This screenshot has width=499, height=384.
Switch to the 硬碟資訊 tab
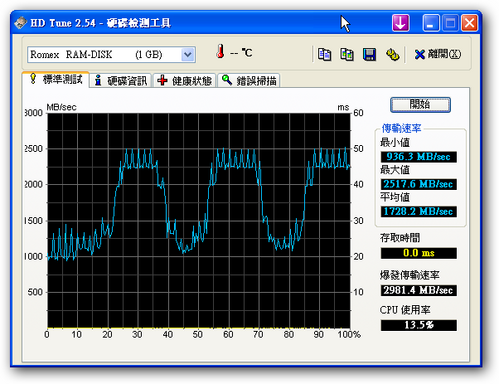coord(121,81)
